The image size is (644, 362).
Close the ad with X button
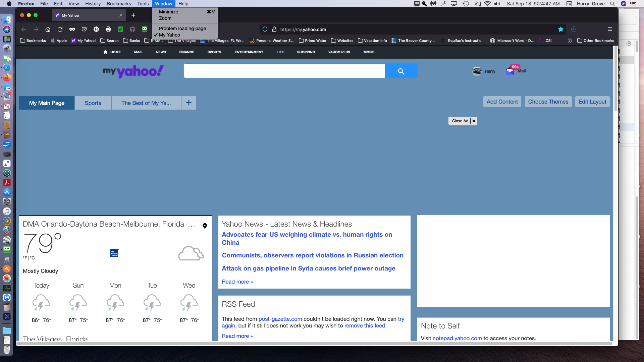474,121
